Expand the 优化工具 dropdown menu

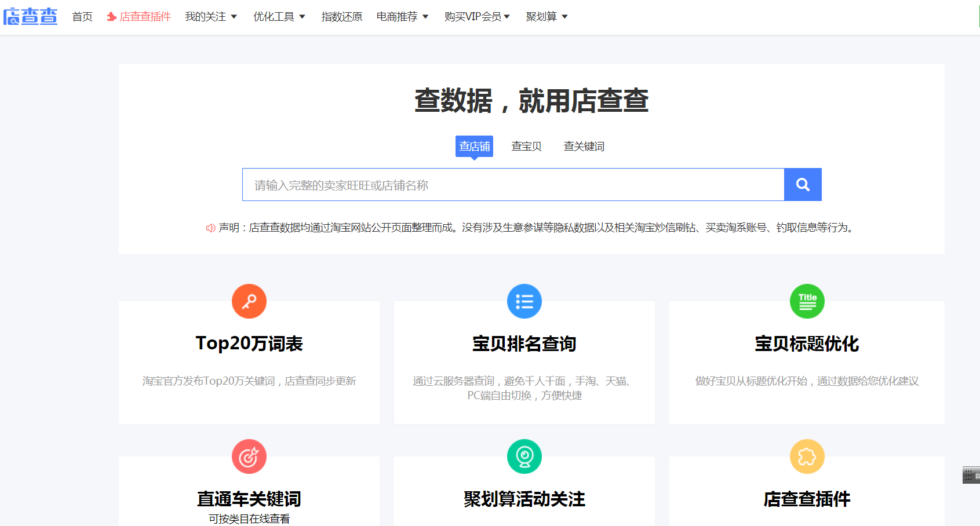coord(279,17)
